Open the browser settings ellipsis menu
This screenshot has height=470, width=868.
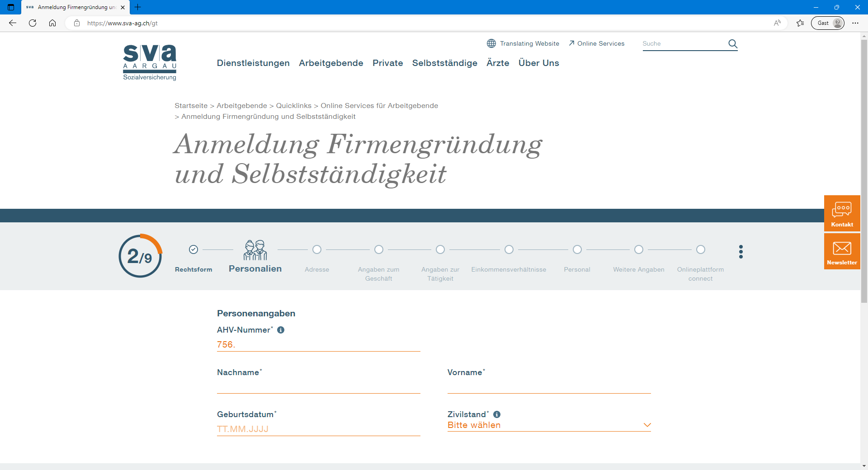click(x=855, y=23)
